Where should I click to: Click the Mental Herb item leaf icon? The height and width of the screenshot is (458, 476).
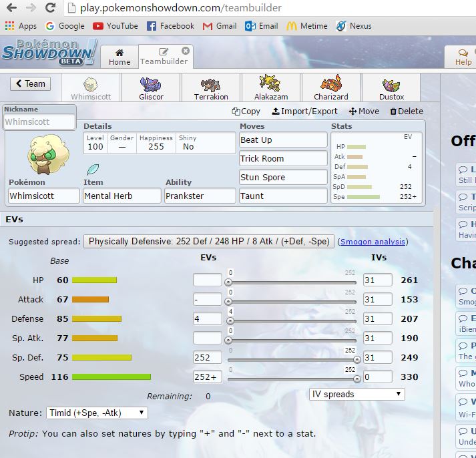tap(93, 169)
